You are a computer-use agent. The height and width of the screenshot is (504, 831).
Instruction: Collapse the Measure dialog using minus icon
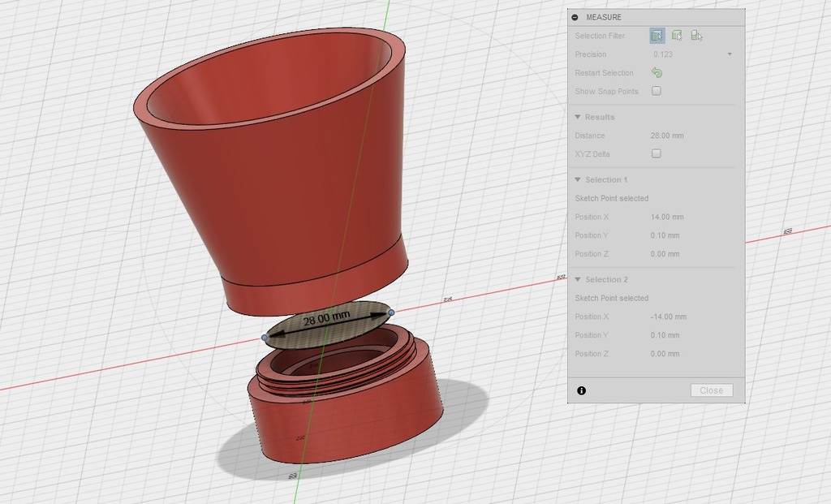click(x=575, y=17)
